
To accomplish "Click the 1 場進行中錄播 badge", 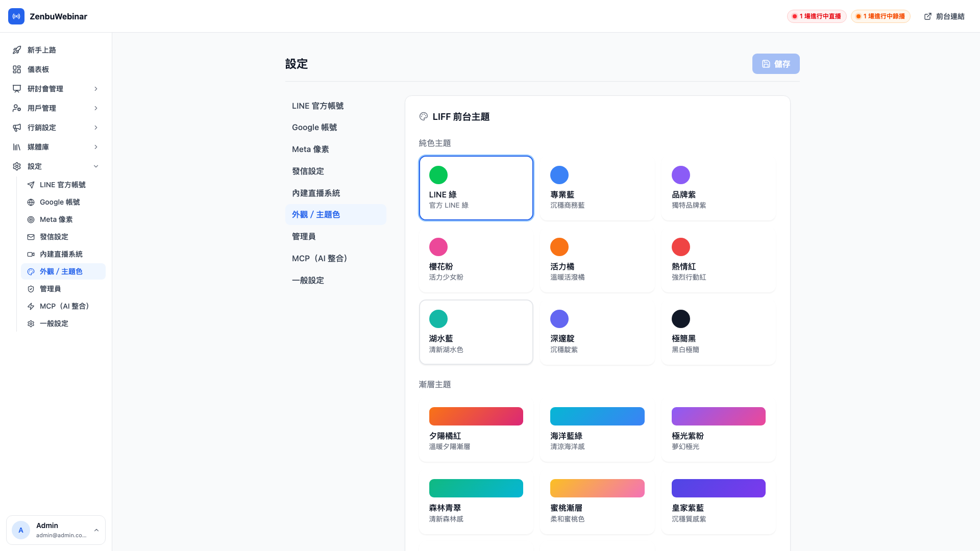I will tap(880, 16).
